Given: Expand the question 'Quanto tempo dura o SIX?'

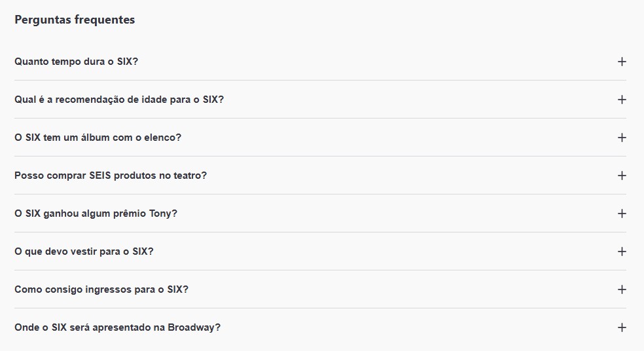Looking at the screenshot, I should click(x=76, y=62).
